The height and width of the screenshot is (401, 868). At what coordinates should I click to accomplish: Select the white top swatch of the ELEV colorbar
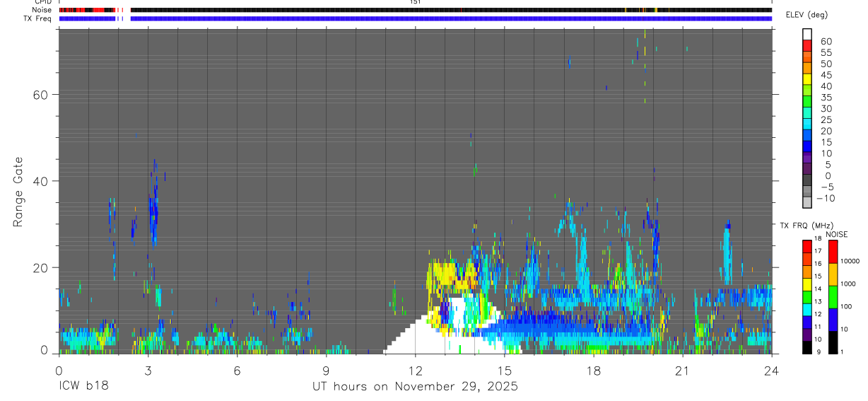807,34
